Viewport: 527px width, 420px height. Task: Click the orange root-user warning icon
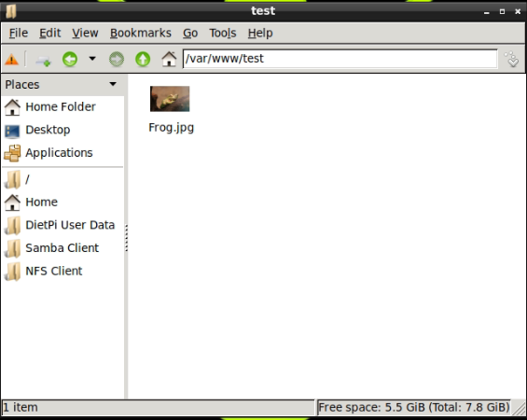(11, 60)
